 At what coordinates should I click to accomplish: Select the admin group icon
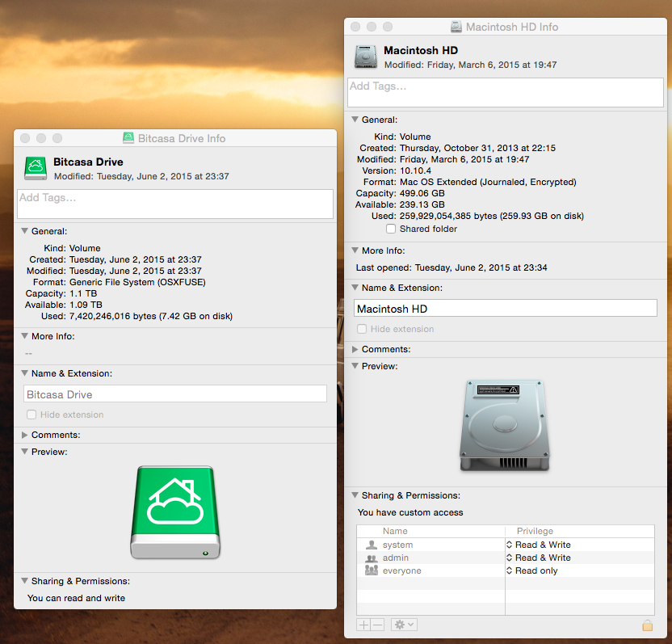(372, 558)
